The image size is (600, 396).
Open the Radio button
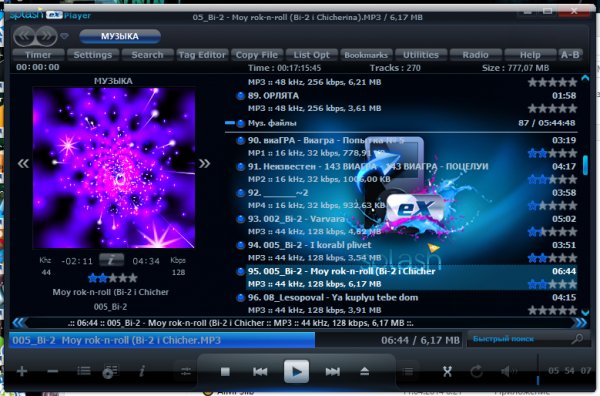(476, 55)
